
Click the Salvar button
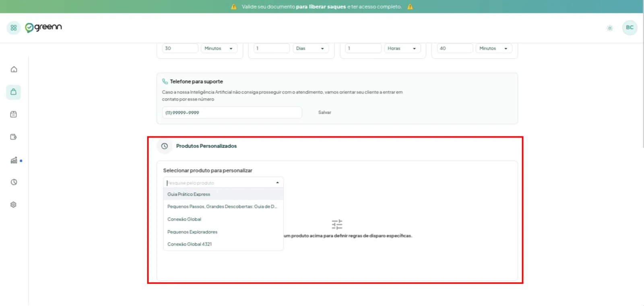324,113
